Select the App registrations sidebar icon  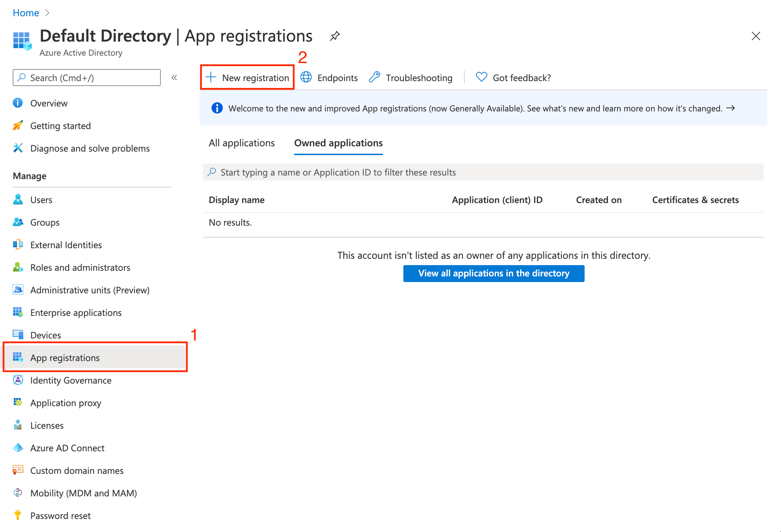coord(18,357)
